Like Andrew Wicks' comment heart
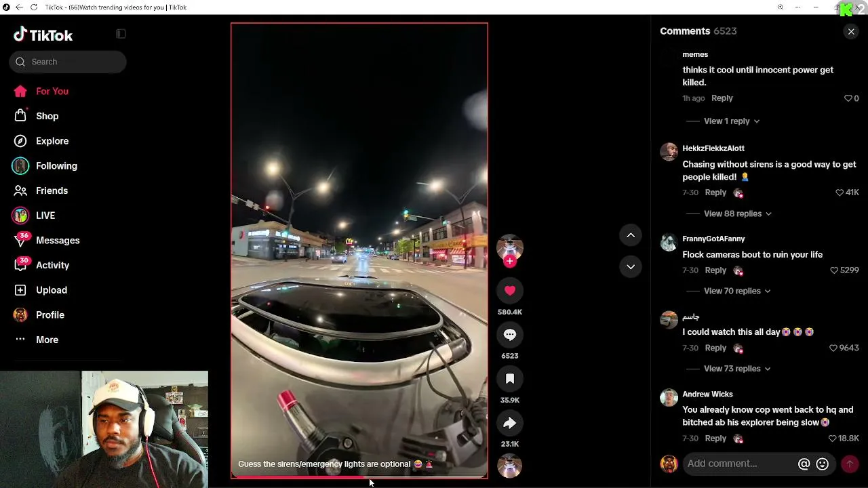Screen dimensions: 868x488 pos(833,439)
